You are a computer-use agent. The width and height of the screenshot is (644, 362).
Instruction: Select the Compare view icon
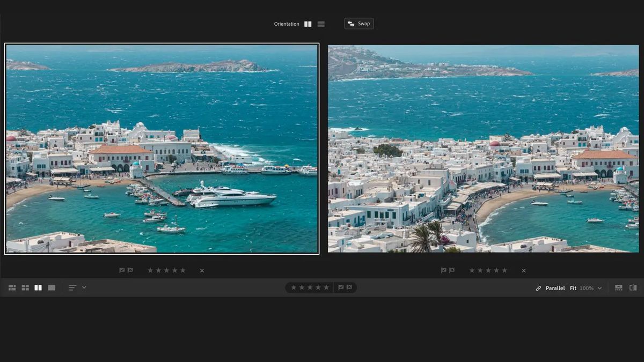(x=38, y=287)
